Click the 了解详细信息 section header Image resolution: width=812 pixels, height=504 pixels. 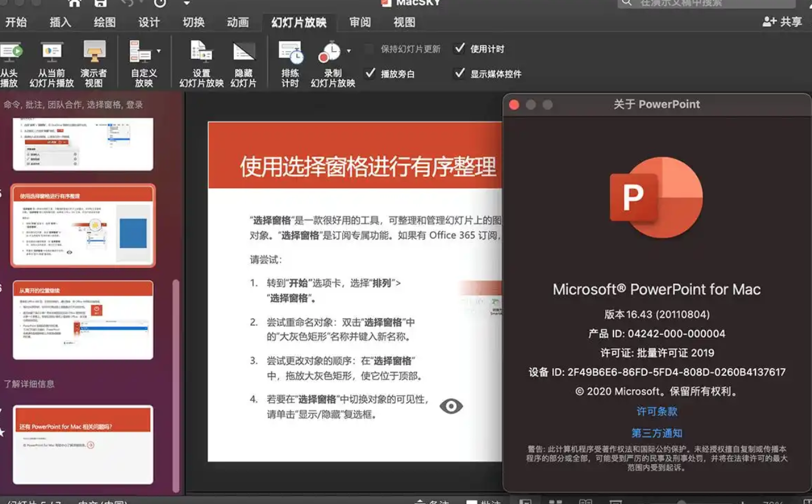tap(29, 384)
